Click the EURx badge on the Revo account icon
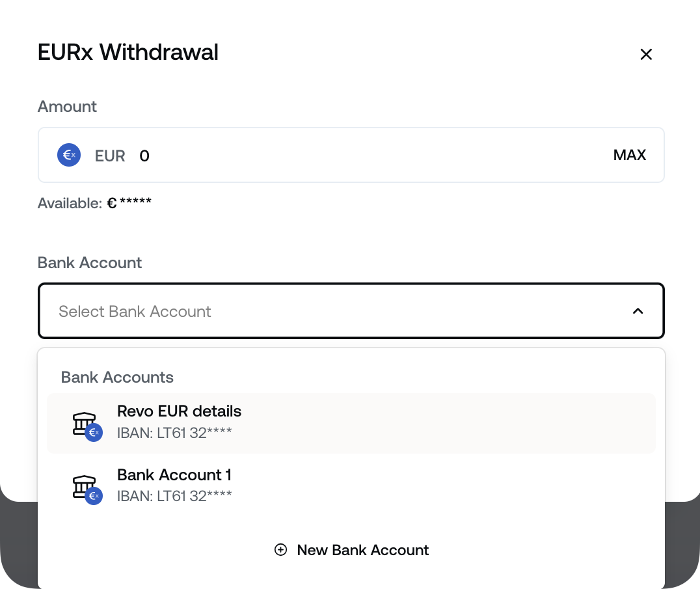 click(x=93, y=432)
